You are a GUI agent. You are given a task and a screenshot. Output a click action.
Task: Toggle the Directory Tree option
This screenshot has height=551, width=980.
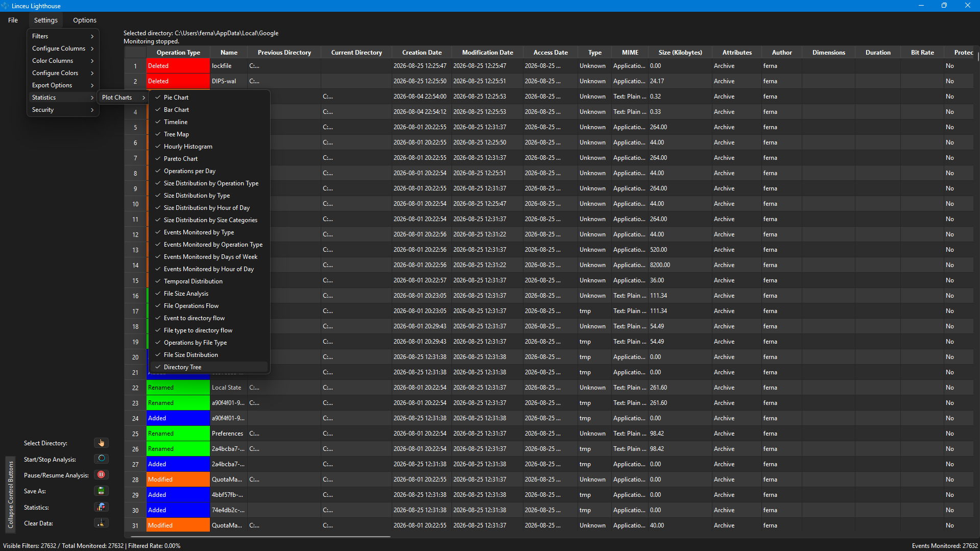tap(209, 367)
